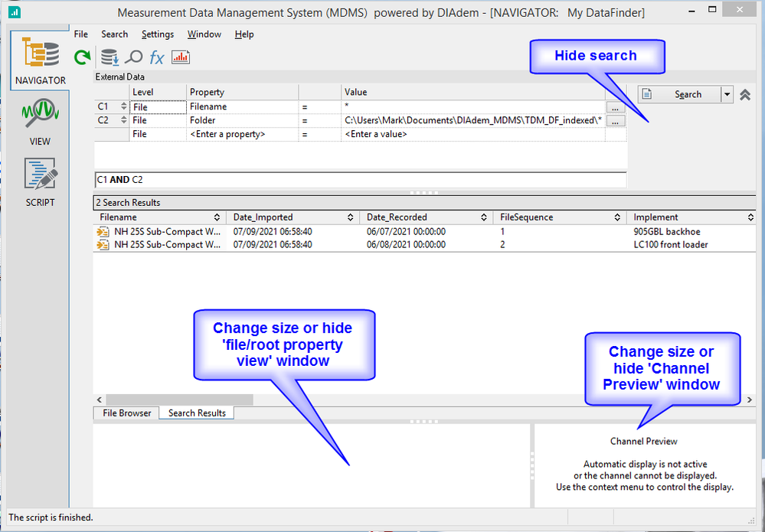The image size is (765, 532).
Task: Open the Search button dropdown arrow
Action: click(727, 95)
